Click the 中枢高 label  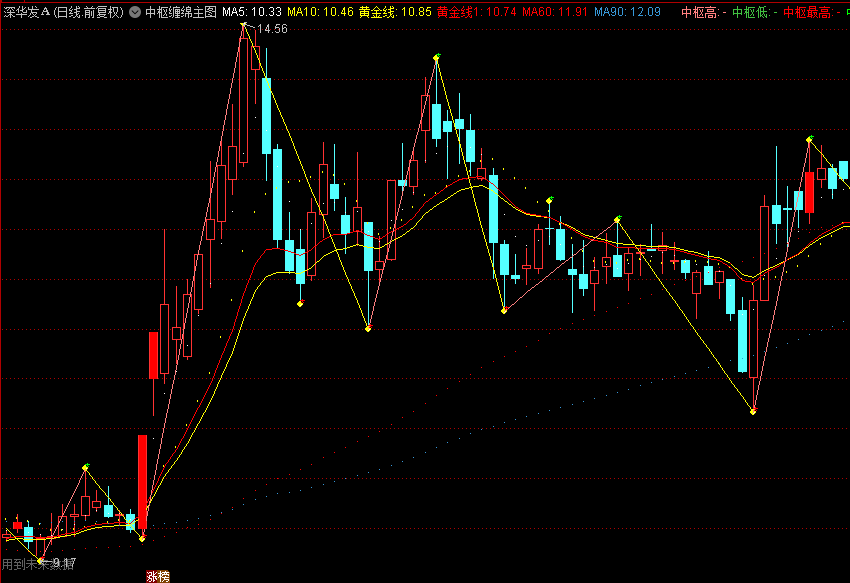tap(703, 12)
